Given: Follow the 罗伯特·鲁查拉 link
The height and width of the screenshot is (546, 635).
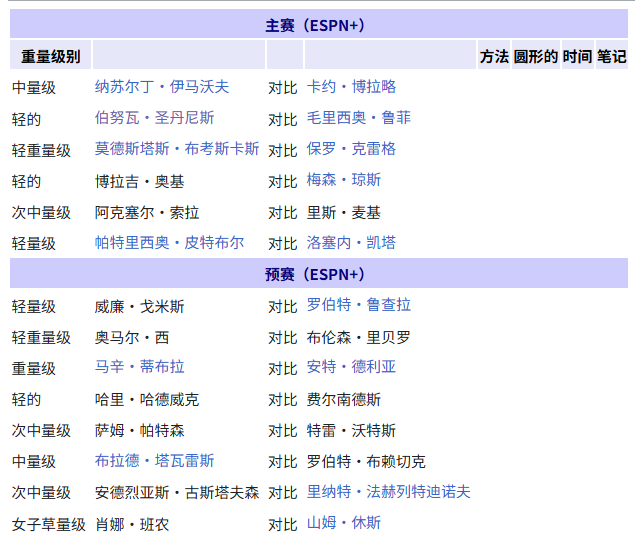Looking at the screenshot, I should point(358,305).
